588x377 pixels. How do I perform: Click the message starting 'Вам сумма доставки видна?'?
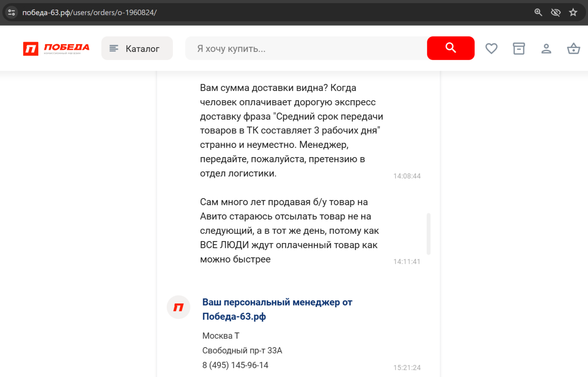(292, 131)
